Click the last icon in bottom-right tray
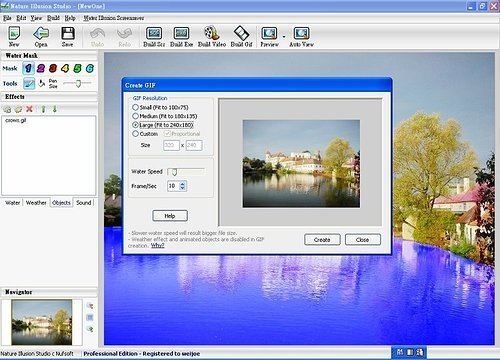The width and height of the screenshot is (500, 360). click(420, 352)
